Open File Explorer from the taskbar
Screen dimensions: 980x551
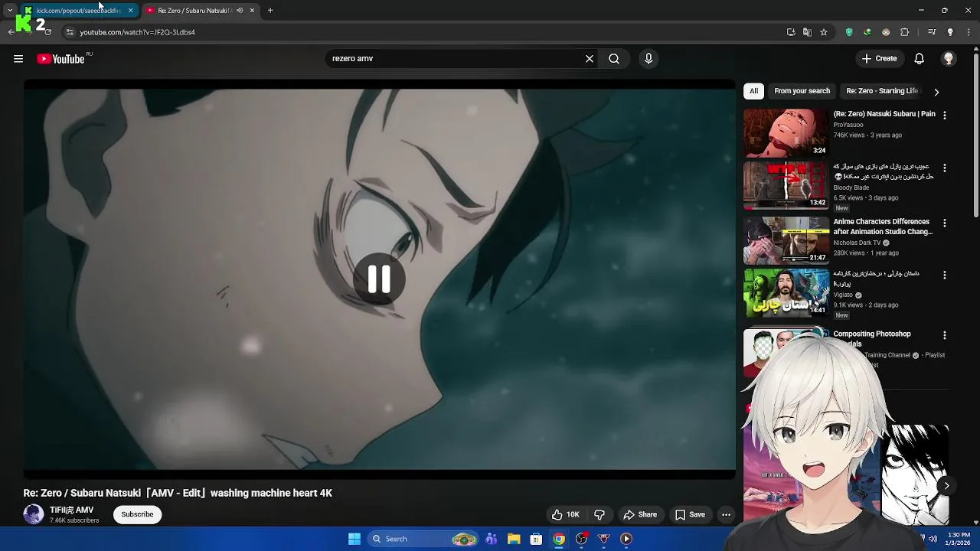click(514, 539)
